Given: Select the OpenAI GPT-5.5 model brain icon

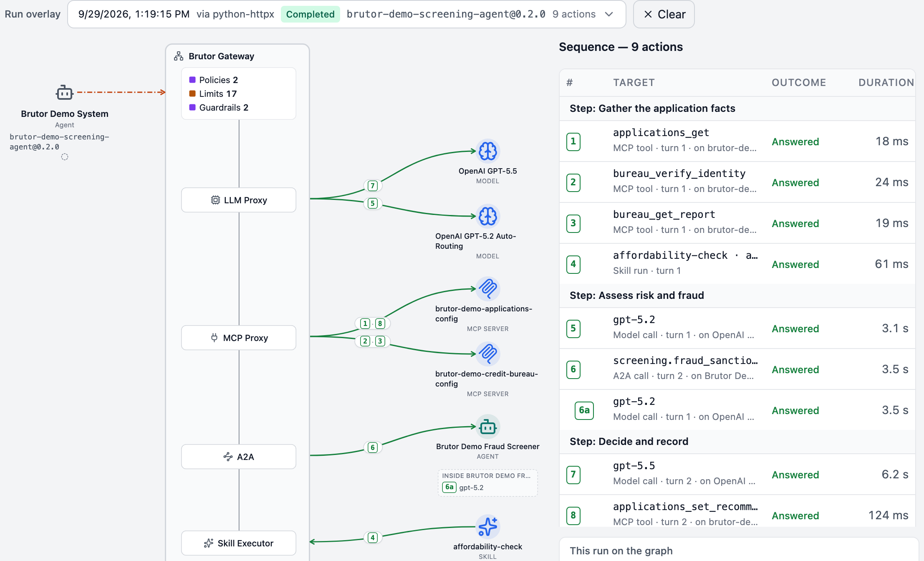Looking at the screenshot, I should 487,151.
